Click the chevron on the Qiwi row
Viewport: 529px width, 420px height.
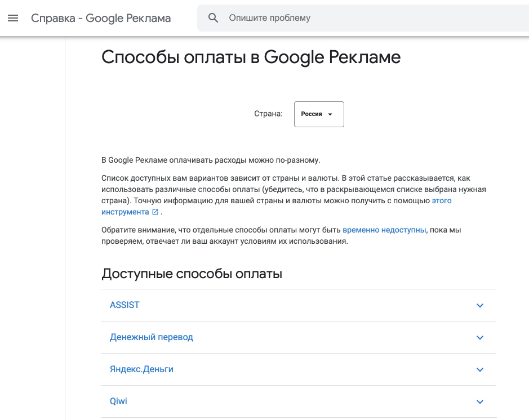480,402
